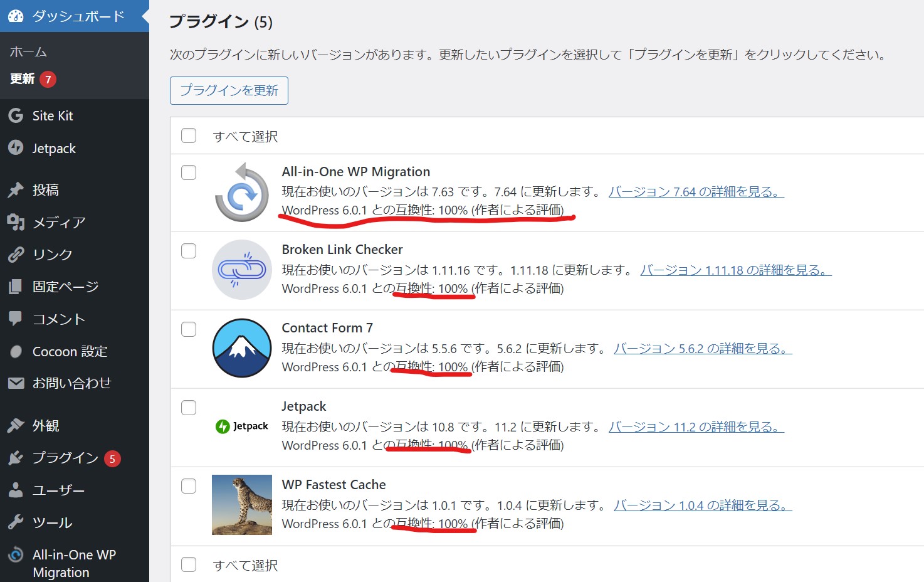This screenshot has height=582, width=924.
Task: Open バージョン 5.6.2 の詳細を見る link
Action: 703,349
